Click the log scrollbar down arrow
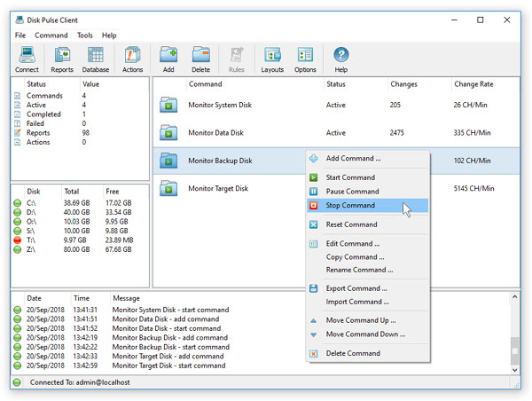 (x=514, y=370)
